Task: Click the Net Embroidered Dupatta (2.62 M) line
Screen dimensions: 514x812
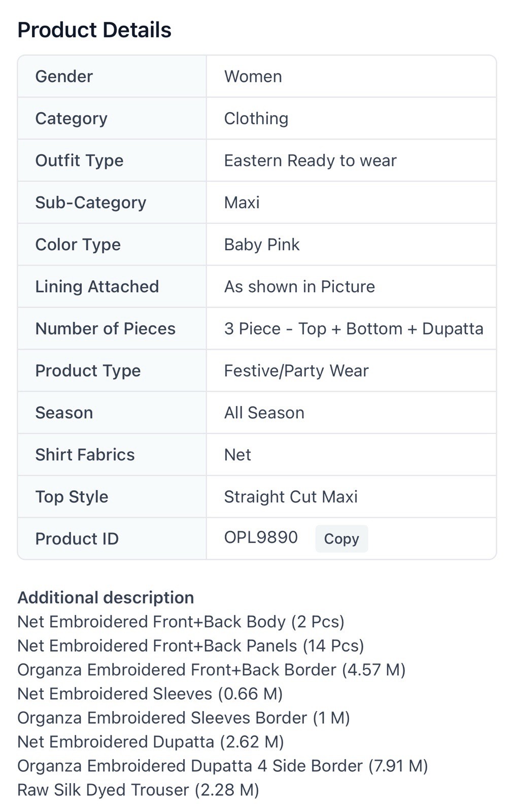Action: pyautogui.click(x=151, y=742)
